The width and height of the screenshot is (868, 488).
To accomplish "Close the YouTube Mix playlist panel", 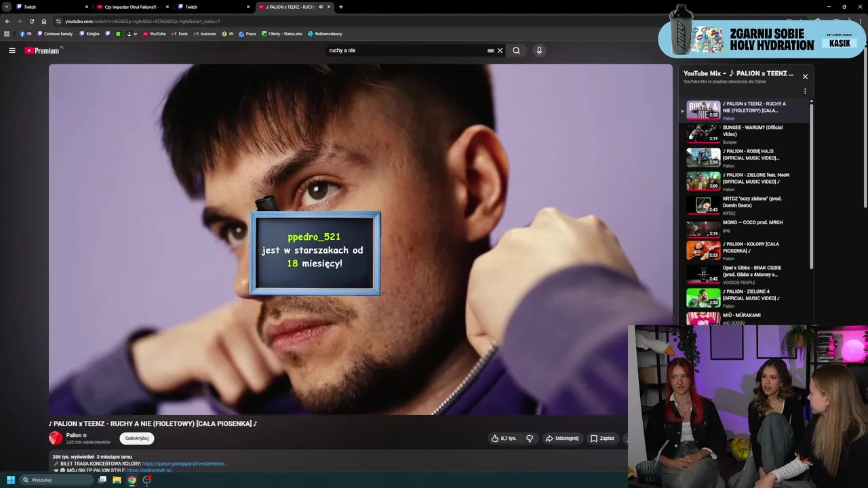I will [805, 77].
